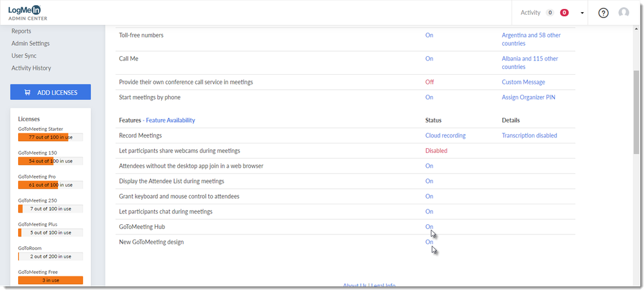This screenshot has height=290, width=644.
Task: Click Start meetings by phone label
Action: (150, 97)
